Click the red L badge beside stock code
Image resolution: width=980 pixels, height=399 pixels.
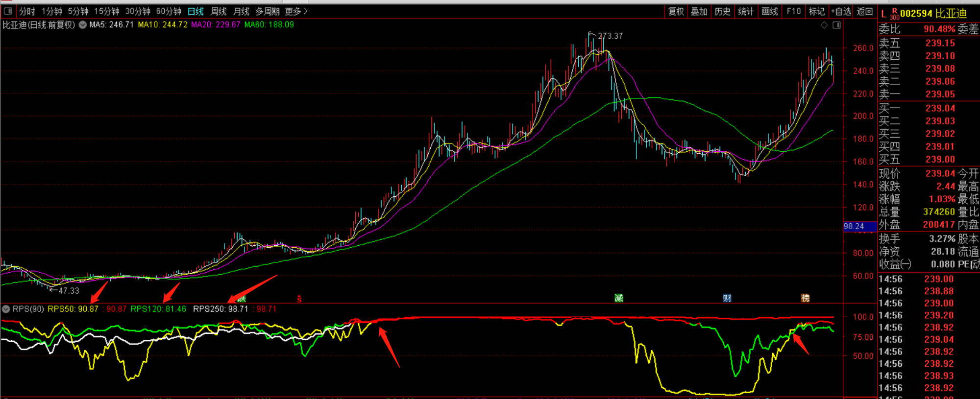[883, 14]
